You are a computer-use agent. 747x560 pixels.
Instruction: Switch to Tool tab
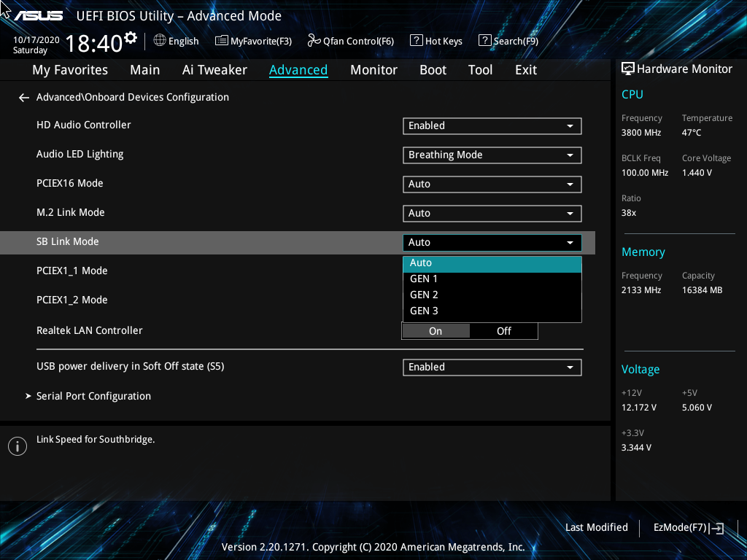[x=480, y=70]
